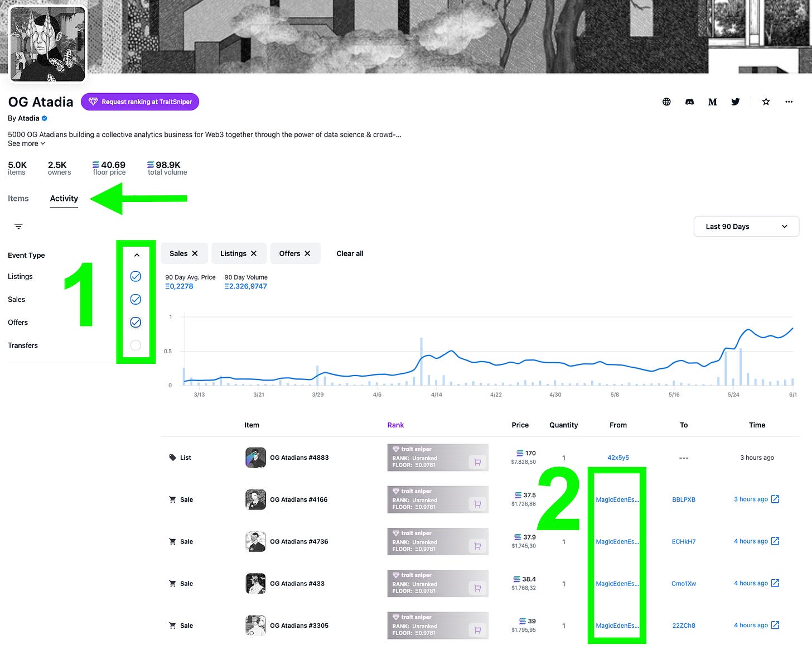Viewport: 812px width, 649px height.
Task: Click the cart icon for OG Atadians #4883
Action: pos(477,462)
